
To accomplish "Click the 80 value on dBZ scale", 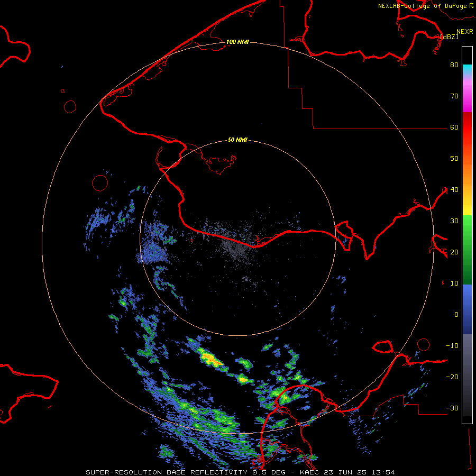I will 454,65.
